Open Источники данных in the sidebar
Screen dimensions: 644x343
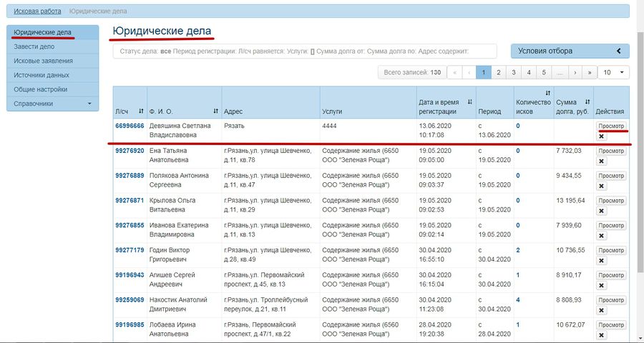52,75
